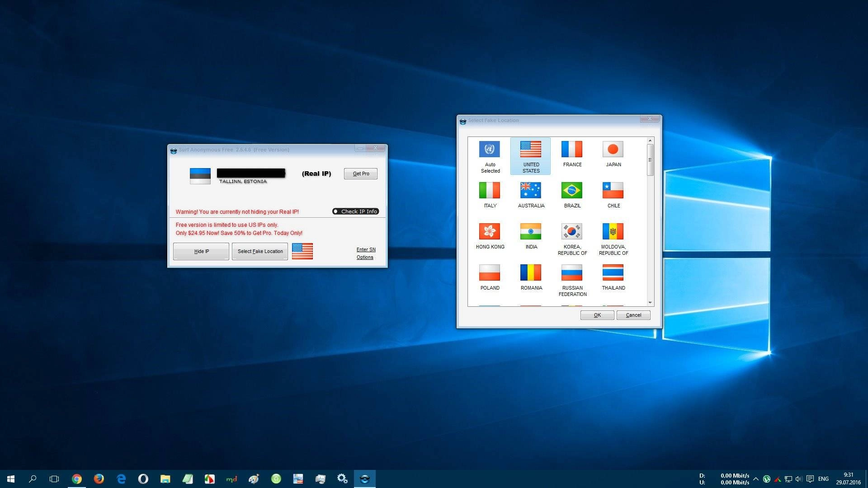Open the Action Center notifications icon
This screenshot has height=488, width=868.
(x=810, y=479)
